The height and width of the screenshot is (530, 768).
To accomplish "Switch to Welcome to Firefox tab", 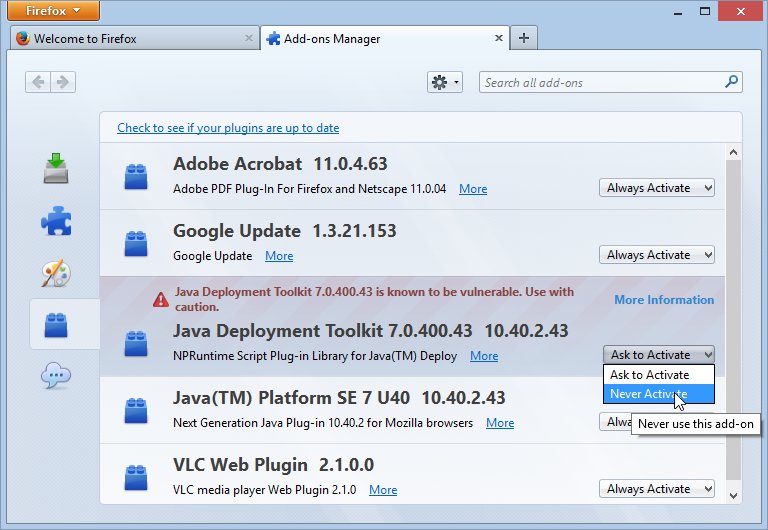I will tap(135, 38).
